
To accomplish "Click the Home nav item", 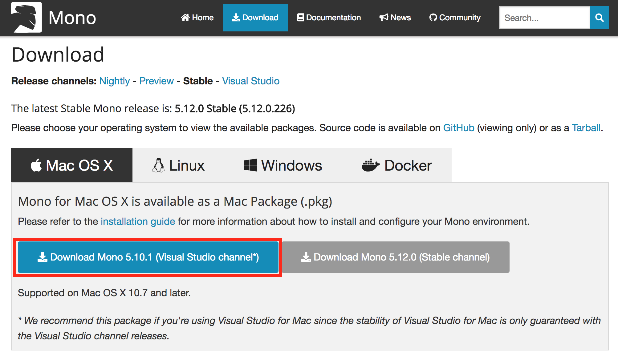I will [x=197, y=18].
